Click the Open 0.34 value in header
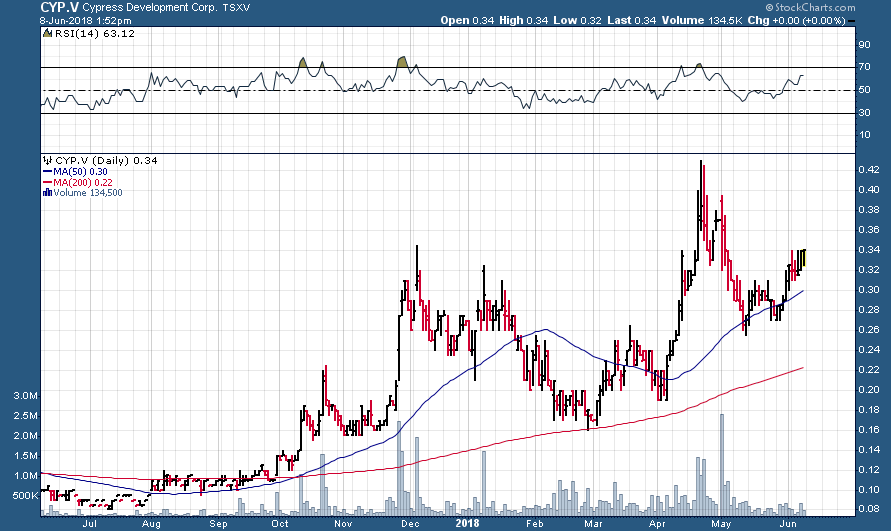Viewport: 891px width, 531px height. coord(467,20)
